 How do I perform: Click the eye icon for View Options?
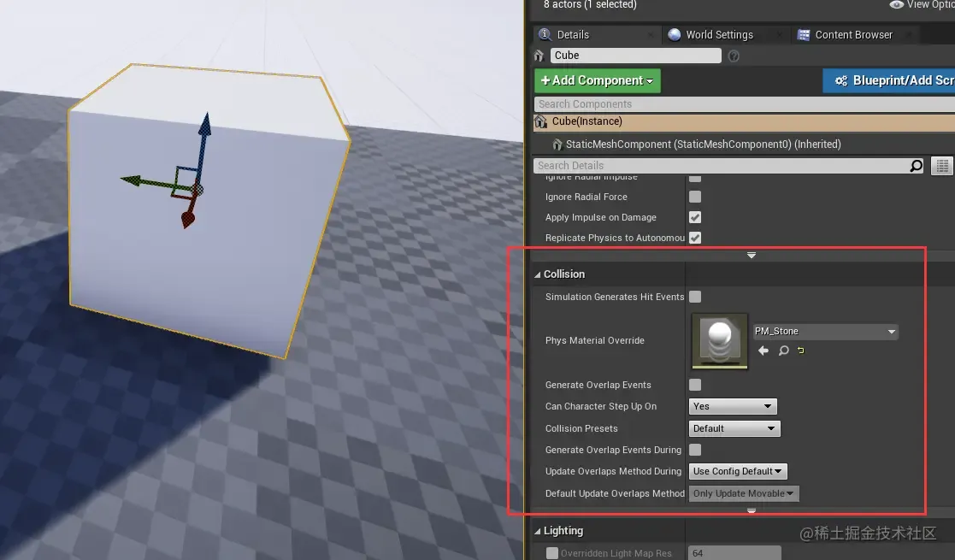click(896, 5)
